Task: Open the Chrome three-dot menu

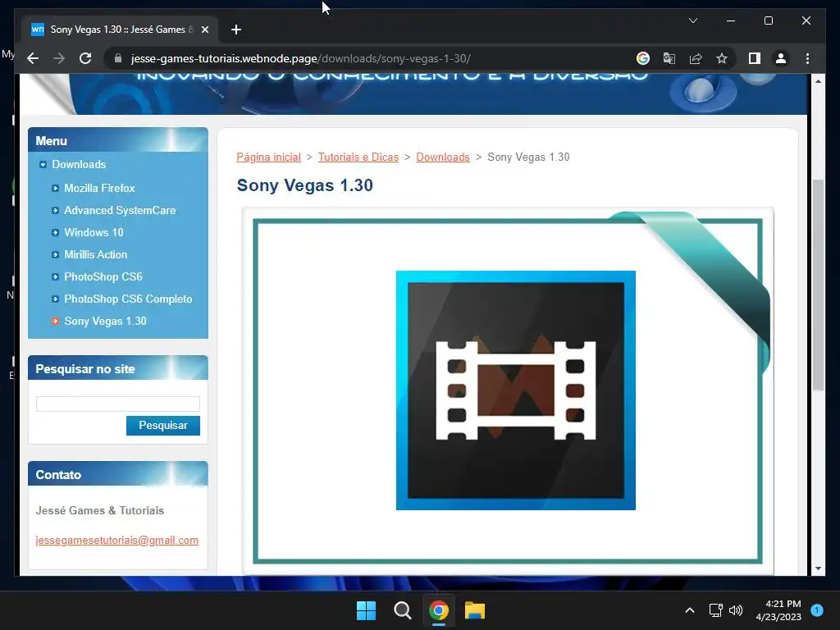Action: coord(807,58)
